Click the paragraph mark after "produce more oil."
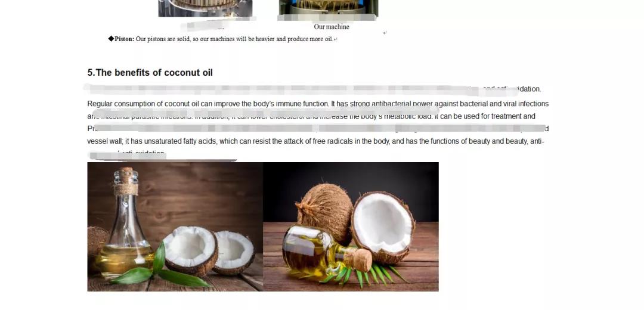Image resolution: width=644 pixels, height=310 pixels. (x=336, y=40)
